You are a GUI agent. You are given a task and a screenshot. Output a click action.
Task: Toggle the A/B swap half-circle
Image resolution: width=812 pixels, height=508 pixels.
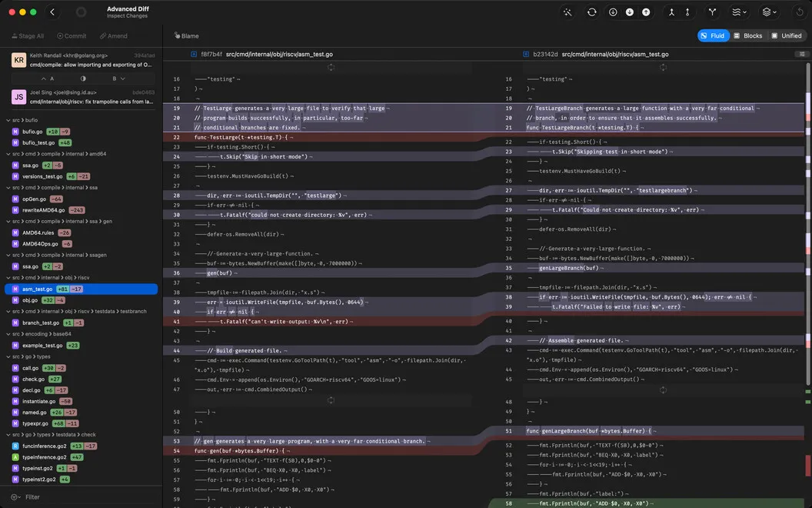click(x=83, y=79)
